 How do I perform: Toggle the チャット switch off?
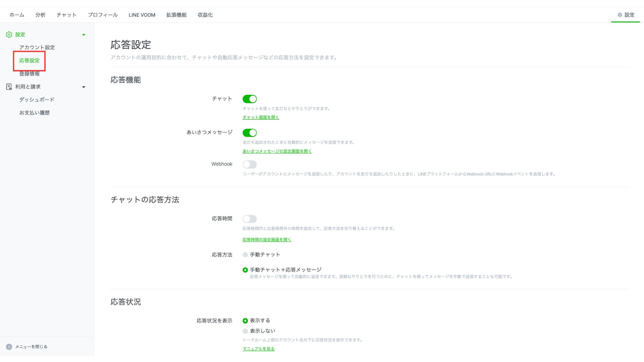click(x=250, y=99)
